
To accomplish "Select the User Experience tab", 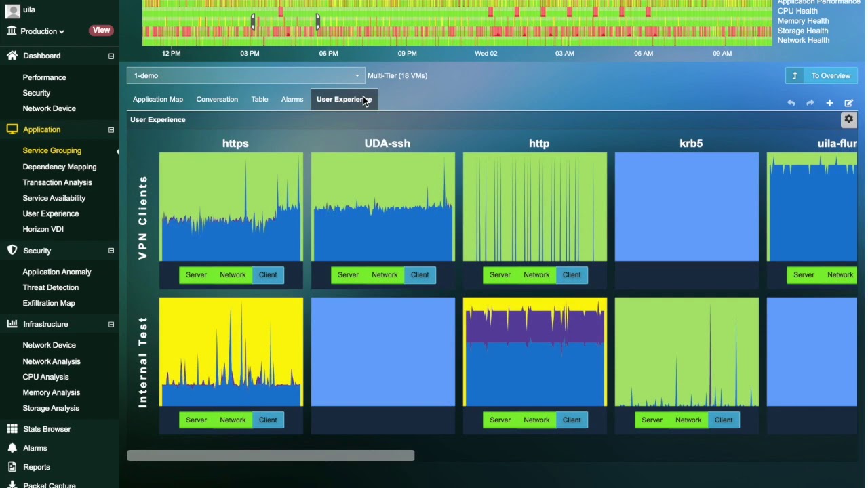I will point(344,99).
